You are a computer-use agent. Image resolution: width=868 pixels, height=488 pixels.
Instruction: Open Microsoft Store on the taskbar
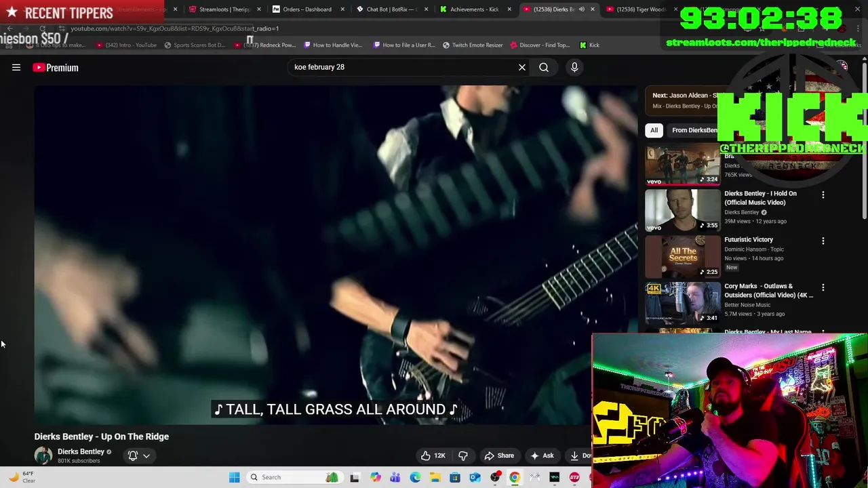point(455,477)
